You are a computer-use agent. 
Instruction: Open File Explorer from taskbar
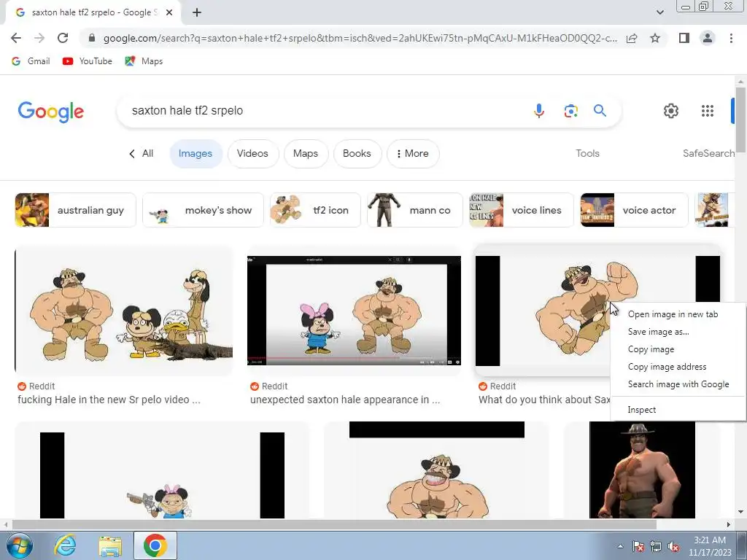(110, 545)
